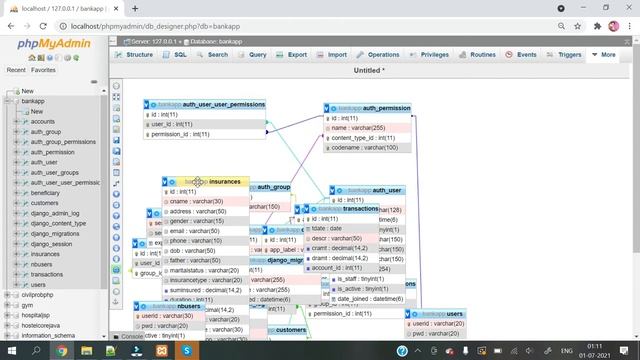Click the Favorites link
The image size is (640, 360).
43,70
